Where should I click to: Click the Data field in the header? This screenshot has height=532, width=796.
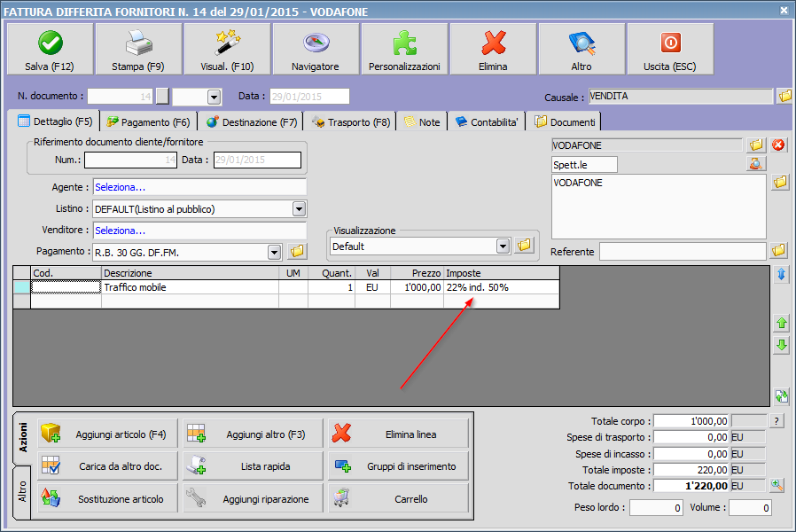309,97
